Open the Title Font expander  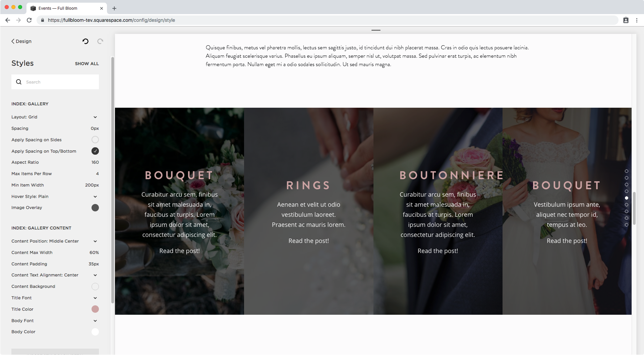tap(55, 298)
